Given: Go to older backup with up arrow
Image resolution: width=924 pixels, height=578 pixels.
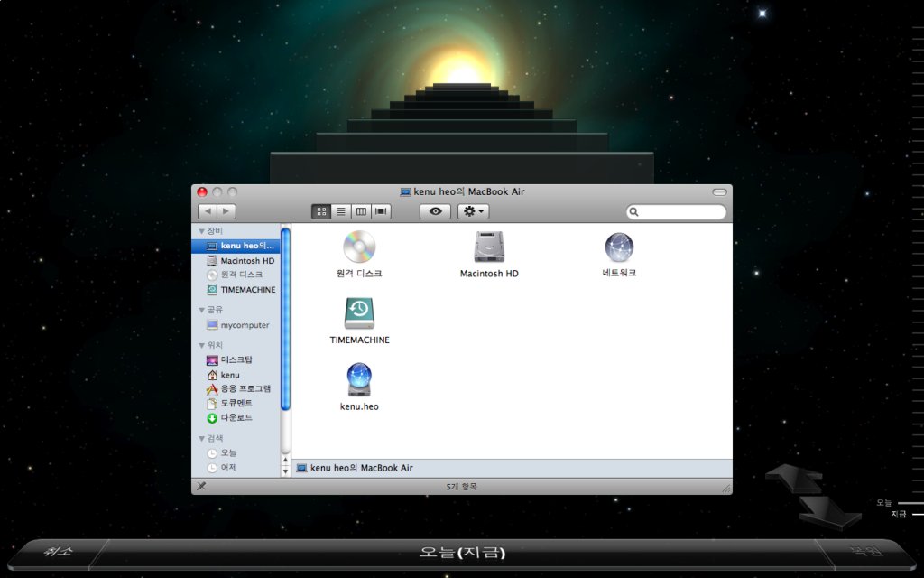Looking at the screenshot, I should pyautogui.click(x=794, y=478).
